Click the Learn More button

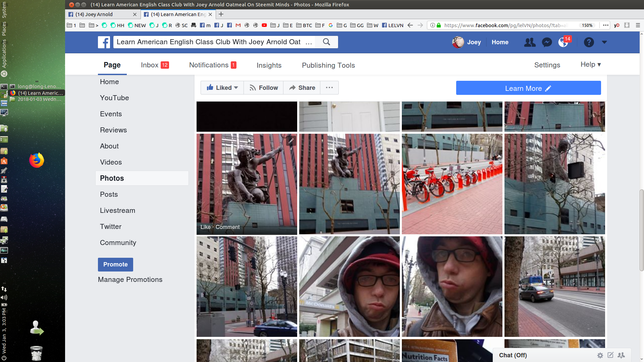tap(528, 88)
